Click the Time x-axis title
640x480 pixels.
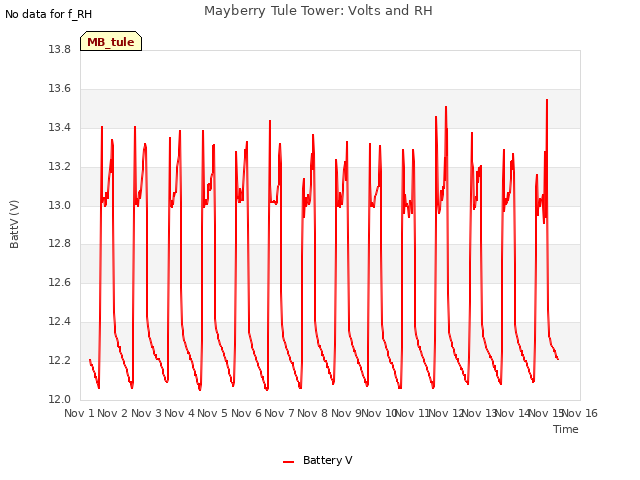pos(566,429)
